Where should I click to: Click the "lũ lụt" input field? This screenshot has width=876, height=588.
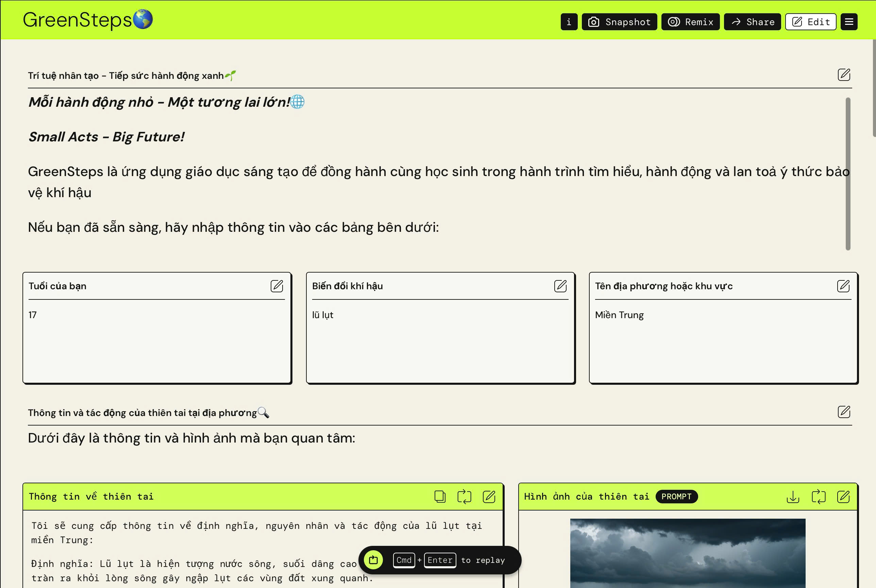[440, 341]
